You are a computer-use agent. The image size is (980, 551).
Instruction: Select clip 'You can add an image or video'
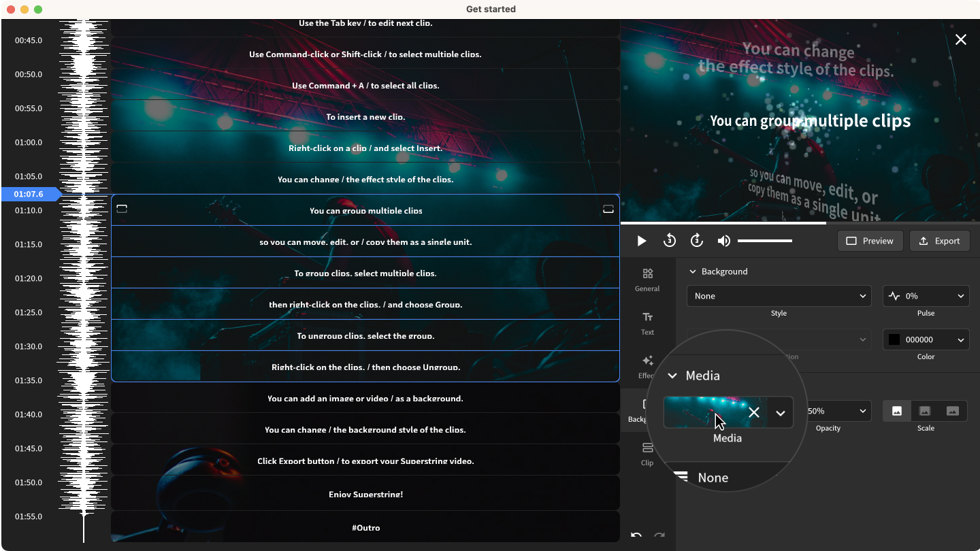pyautogui.click(x=365, y=397)
